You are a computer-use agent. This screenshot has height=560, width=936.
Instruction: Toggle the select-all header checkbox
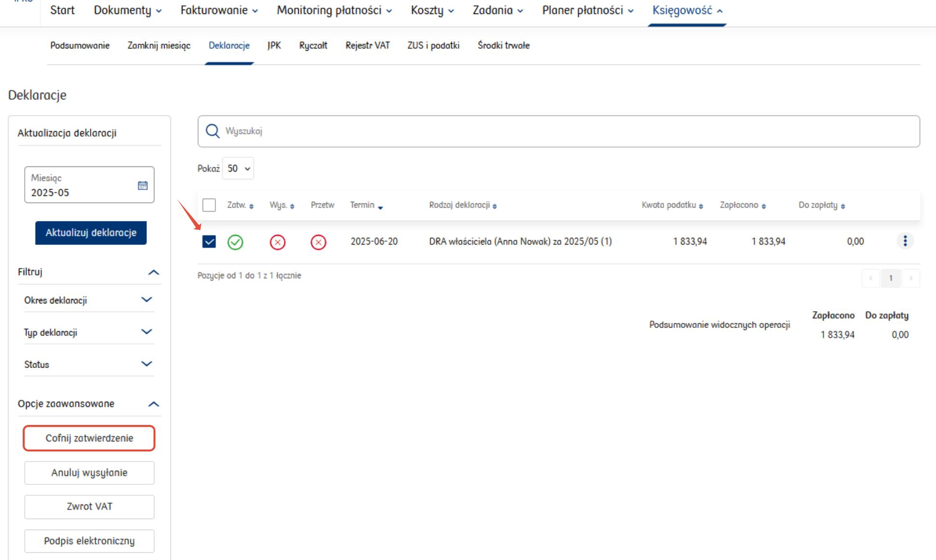(209, 205)
